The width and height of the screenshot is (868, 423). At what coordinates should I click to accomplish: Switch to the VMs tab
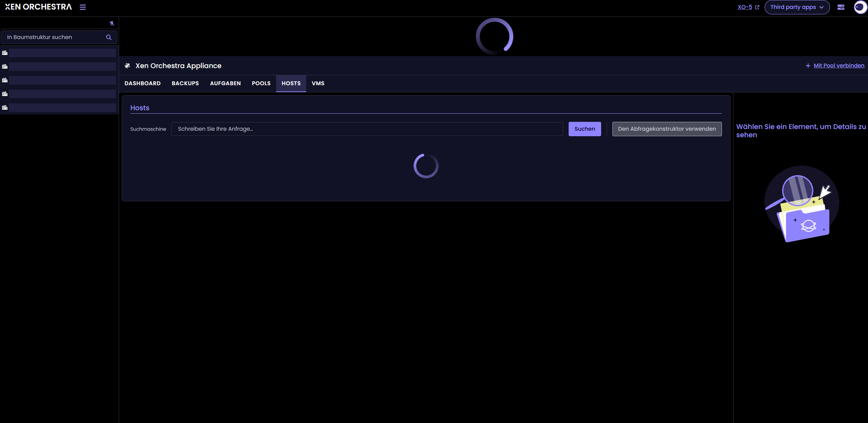(x=318, y=84)
